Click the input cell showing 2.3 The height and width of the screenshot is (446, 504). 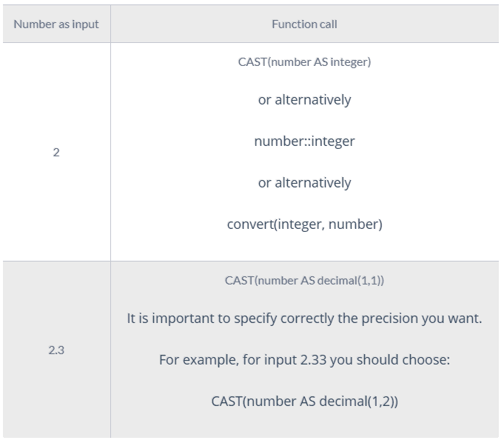click(56, 350)
